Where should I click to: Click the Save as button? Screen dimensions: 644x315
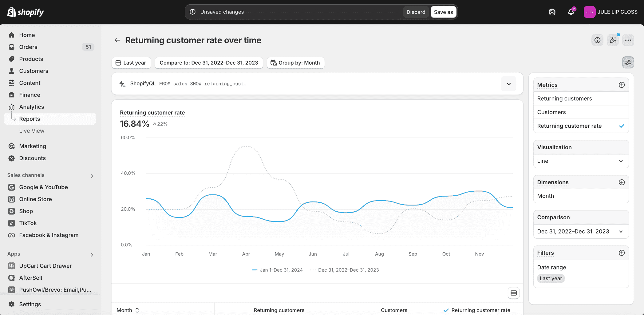point(443,12)
